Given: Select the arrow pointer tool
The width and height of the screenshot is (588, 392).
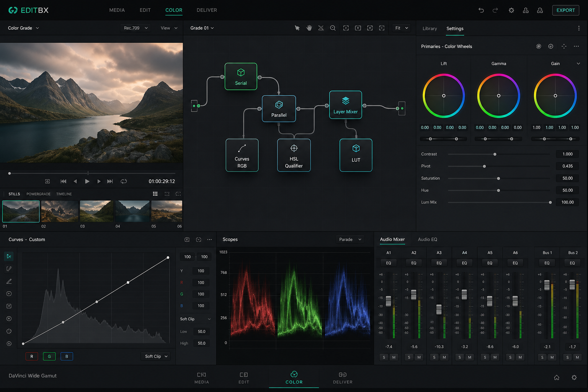Looking at the screenshot, I should click(x=297, y=28).
